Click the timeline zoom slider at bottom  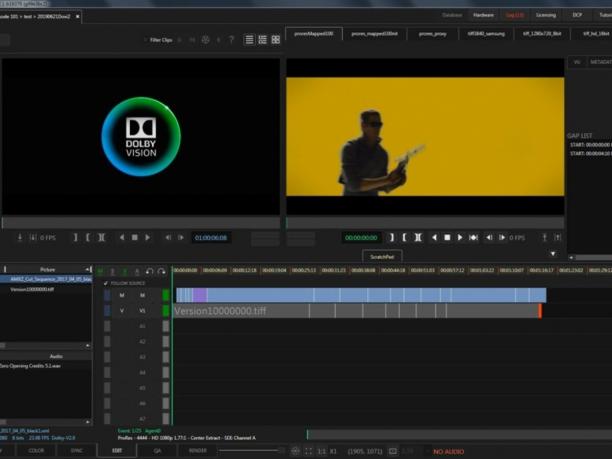coord(250,451)
